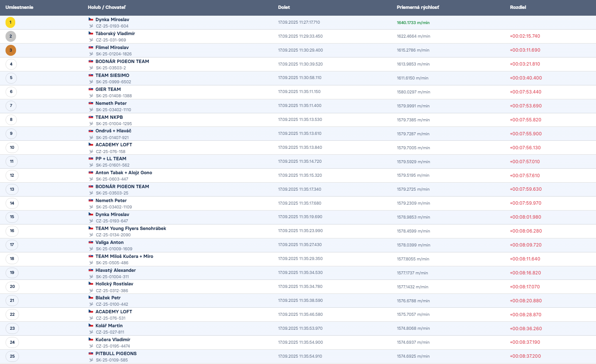
Task: Open Holický Rostislav's result entry
Action: coord(114,284)
